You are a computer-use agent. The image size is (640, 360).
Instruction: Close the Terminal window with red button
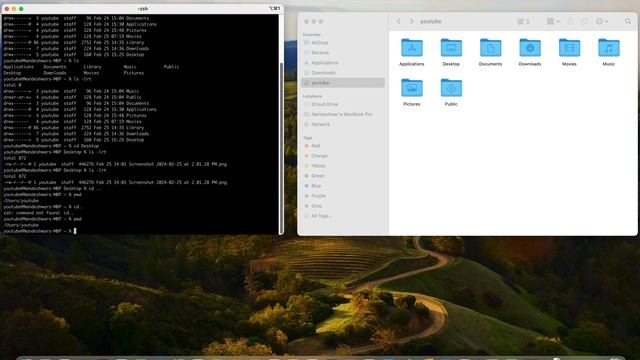point(7,9)
